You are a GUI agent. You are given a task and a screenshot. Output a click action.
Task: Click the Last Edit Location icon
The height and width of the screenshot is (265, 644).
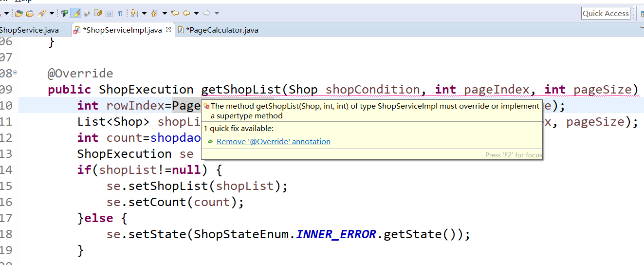pos(175,13)
